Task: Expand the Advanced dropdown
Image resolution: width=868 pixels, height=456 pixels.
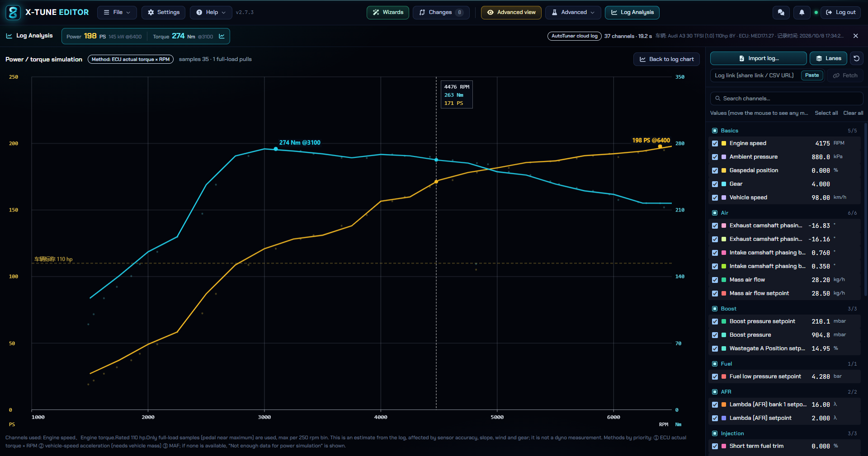Action: (573, 13)
